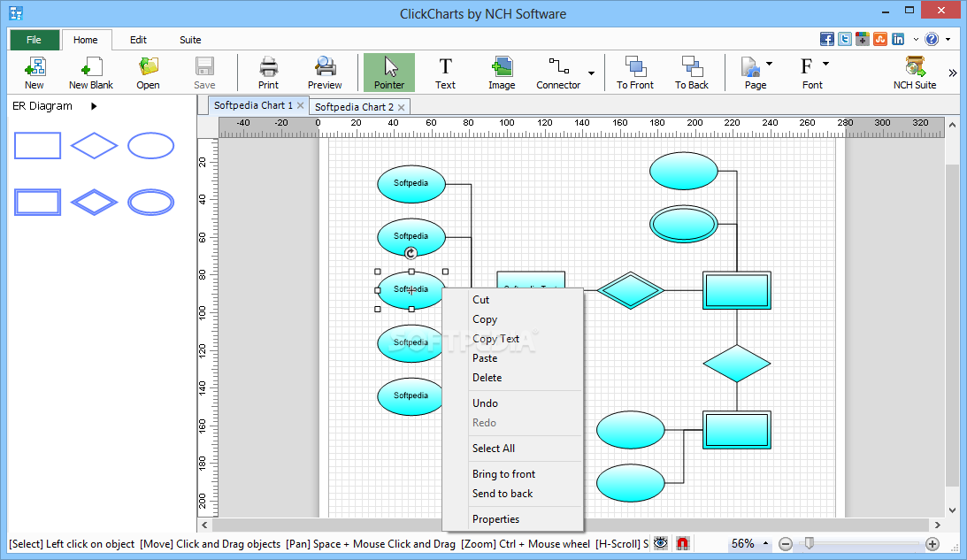967x560 pixels.
Task: Click the New Blank toolbar icon
Action: tap(90, 73)
